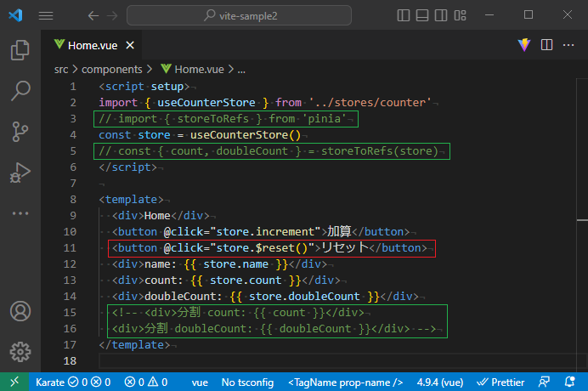
Task: Click the Prettier status bar item
Action: point(500,382)
